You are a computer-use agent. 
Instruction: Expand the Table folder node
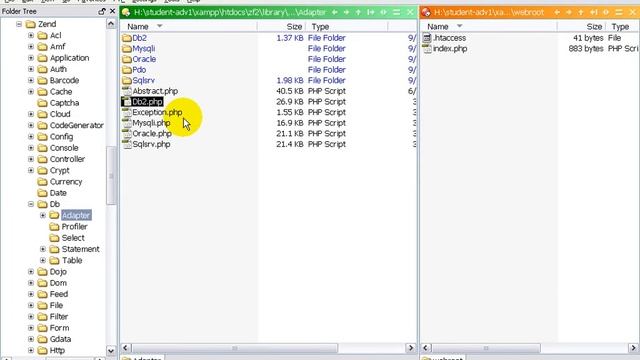click(43, 260)
